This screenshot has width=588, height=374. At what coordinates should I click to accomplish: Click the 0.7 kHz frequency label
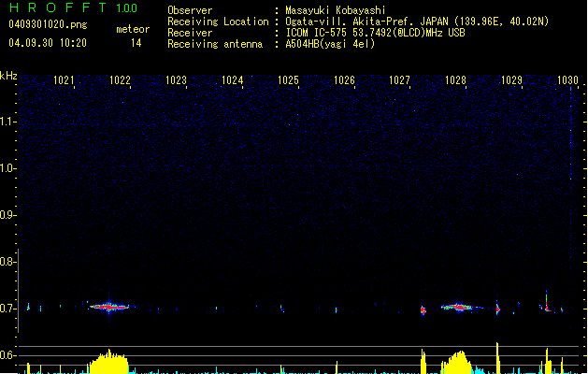pos(7,309)
